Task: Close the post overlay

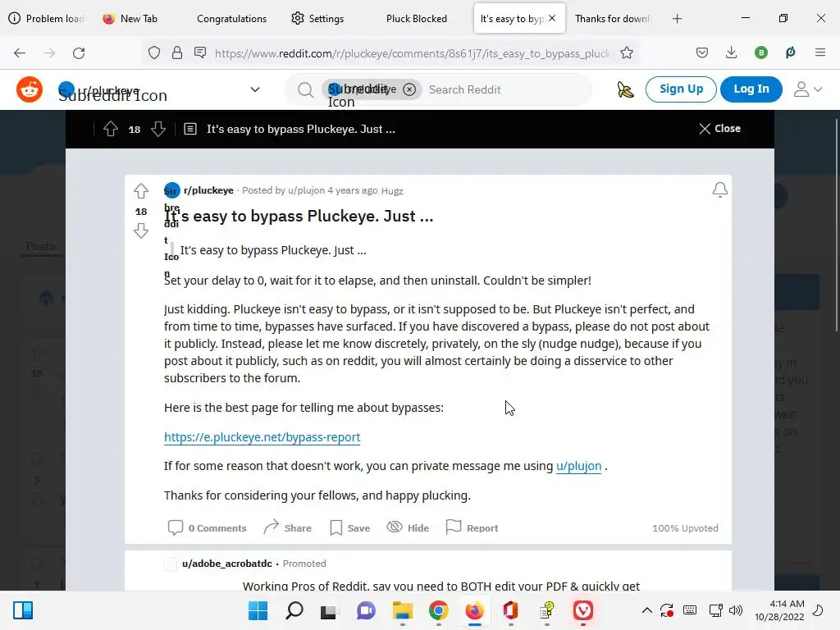Action: [x=719, y=129]
